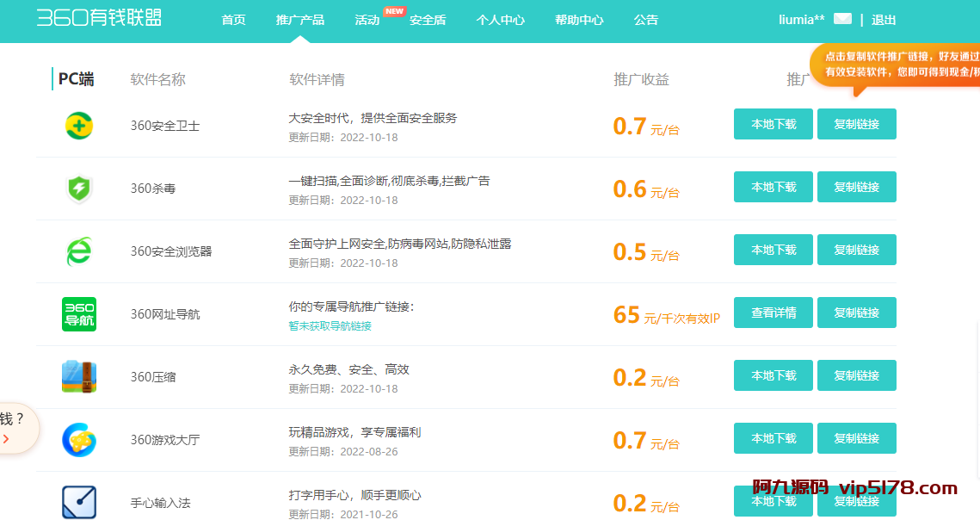This screenshot has width=980, height=520.
Task: Copy link for 360安全浏览器
Action: pyautogui.click(x=856, y=250)
